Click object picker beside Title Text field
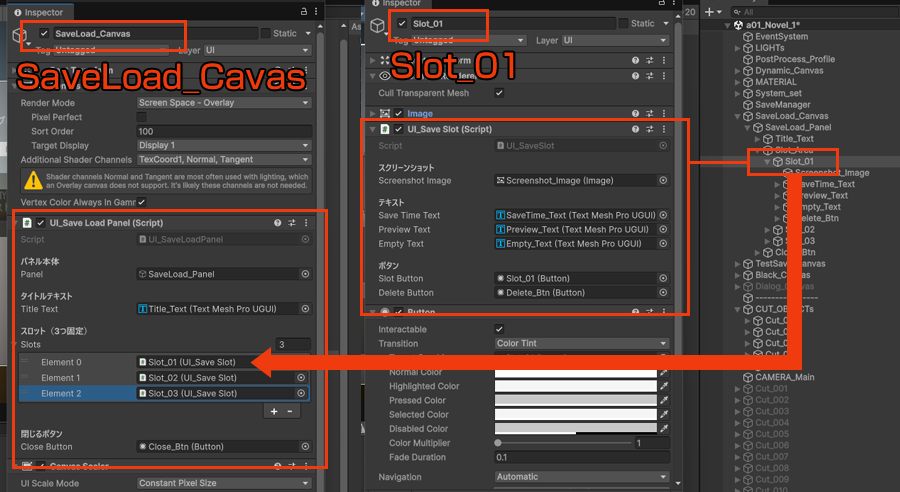Viewport: 900px width, 492px height. [301, 309]
